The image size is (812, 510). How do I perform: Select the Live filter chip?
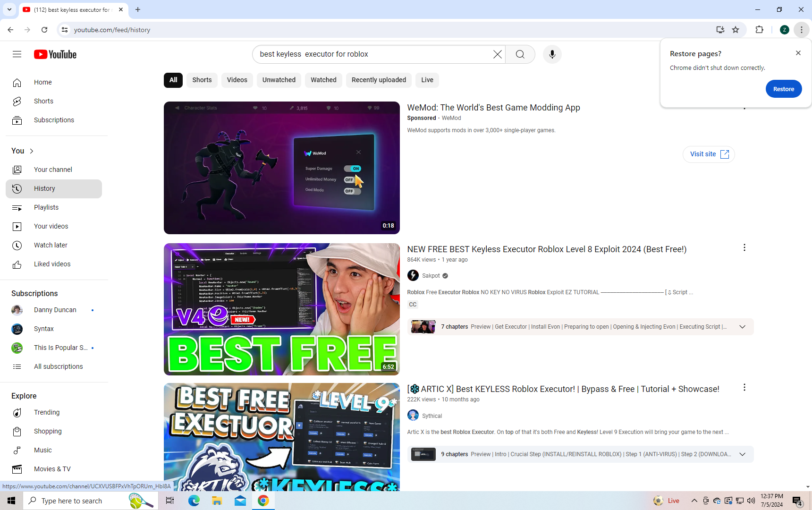click(x=427, y=80)
